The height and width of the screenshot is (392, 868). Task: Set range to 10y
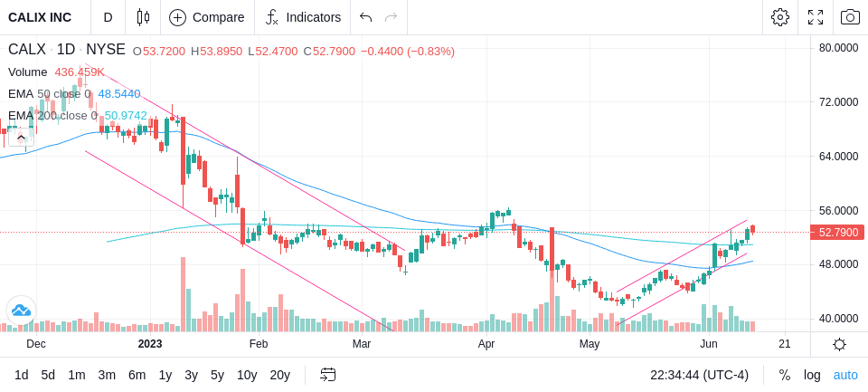pos(247,375)
